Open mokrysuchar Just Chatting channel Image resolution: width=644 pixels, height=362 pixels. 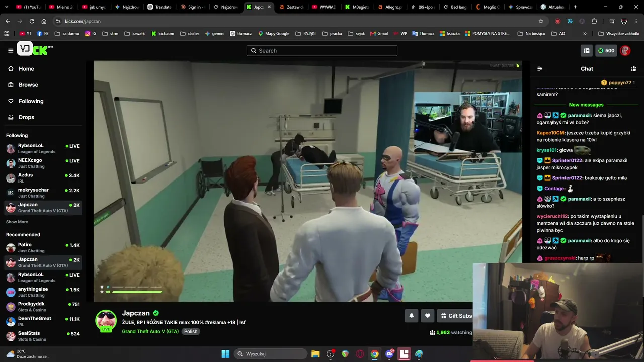pos(43,193)
